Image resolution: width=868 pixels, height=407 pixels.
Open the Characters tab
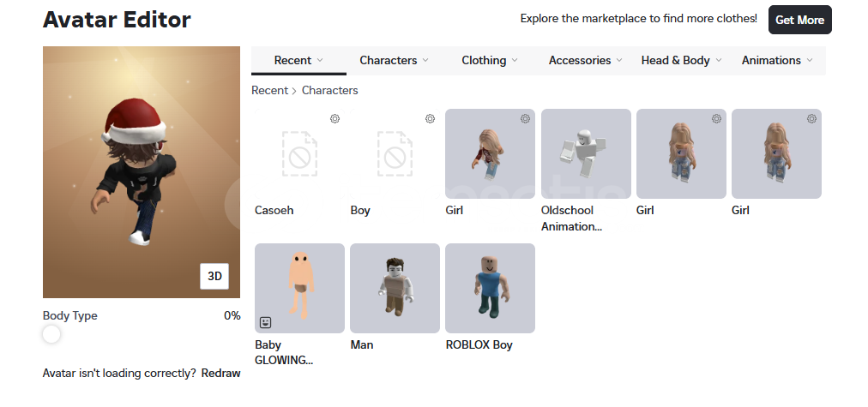pyautogui.click(x=395, y=60)
